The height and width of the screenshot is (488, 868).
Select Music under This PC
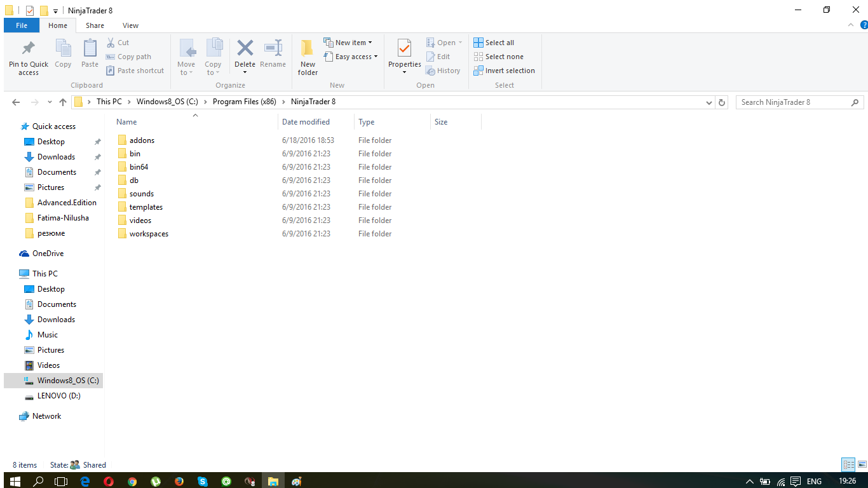47,335
